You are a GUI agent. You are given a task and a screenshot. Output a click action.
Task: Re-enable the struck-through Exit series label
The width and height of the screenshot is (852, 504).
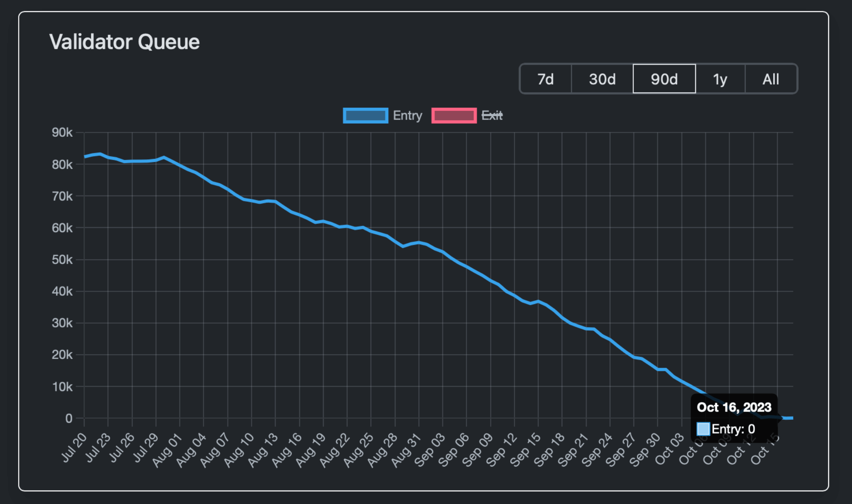(x=492, y=115)
